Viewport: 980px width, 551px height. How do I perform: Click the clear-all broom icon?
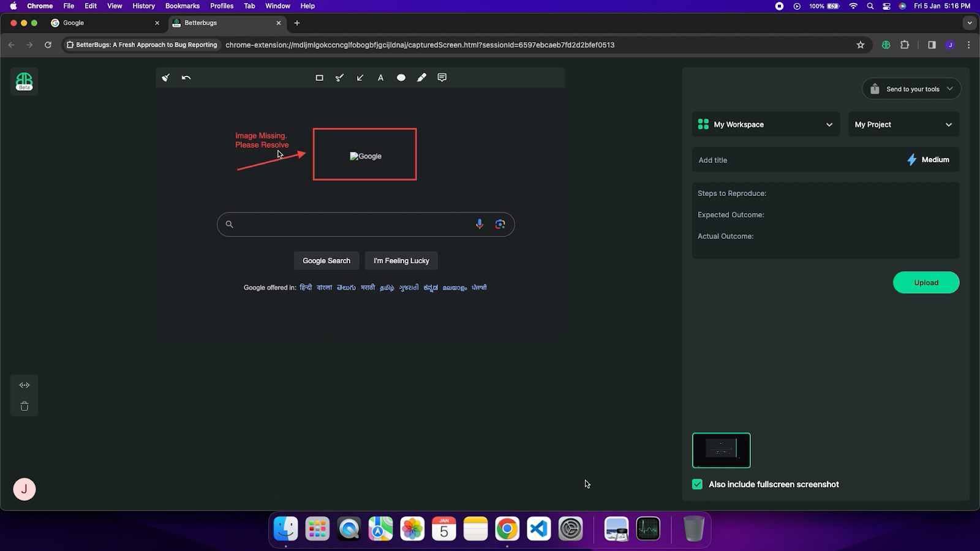[165, 78]
